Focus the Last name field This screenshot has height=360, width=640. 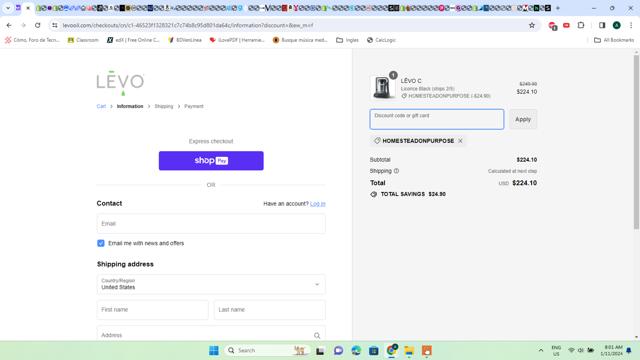click(270, 310)
